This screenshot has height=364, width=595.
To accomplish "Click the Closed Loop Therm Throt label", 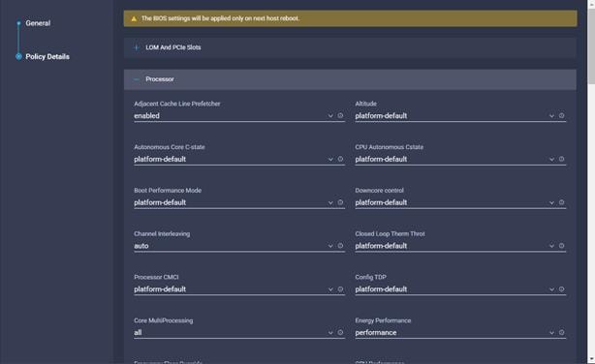I will 390,233.
